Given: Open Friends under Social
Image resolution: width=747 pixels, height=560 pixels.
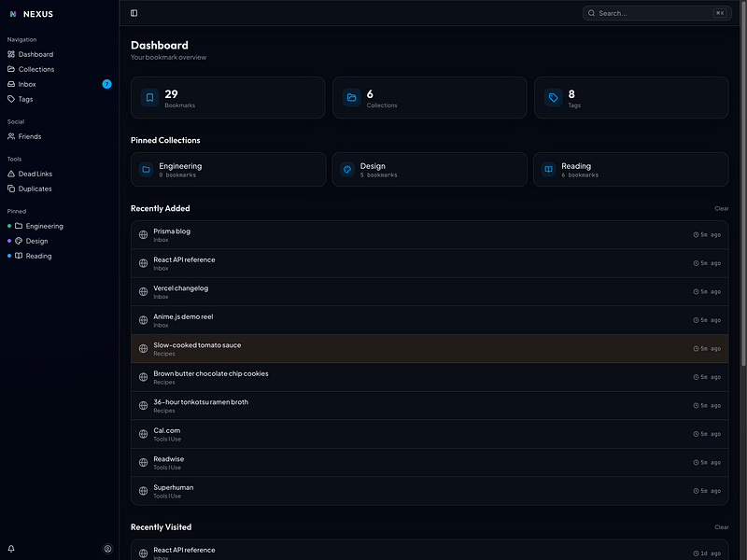Looking at the screenshot, I should tap(59, 136).
